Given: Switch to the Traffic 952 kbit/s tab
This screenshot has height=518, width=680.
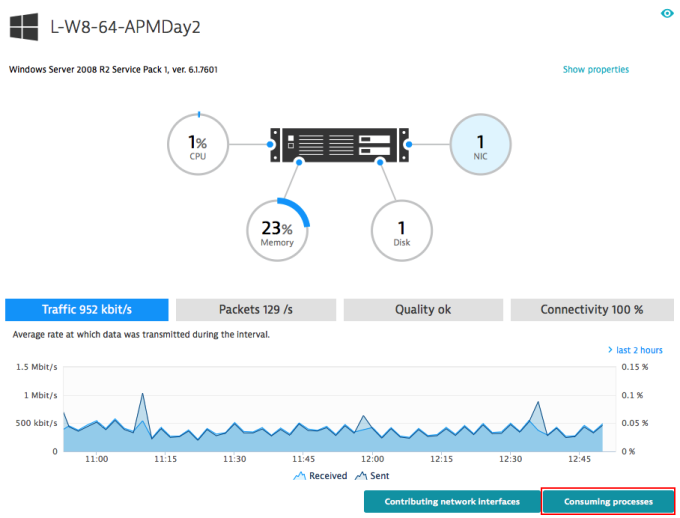Looking at the screenshot, I should 87,310.
